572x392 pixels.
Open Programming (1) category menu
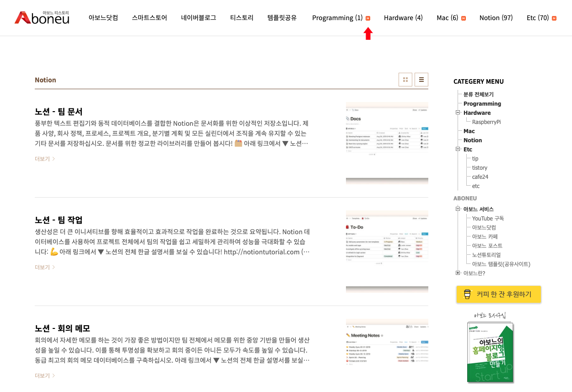[337, 18]
